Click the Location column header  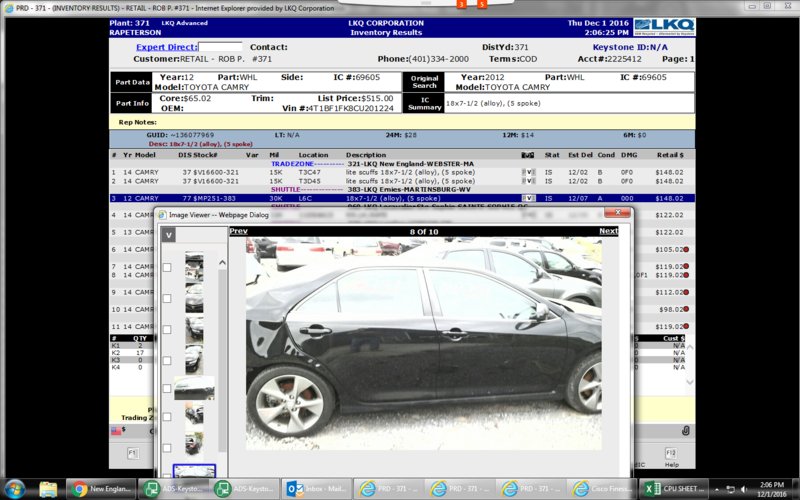point(313,155)
